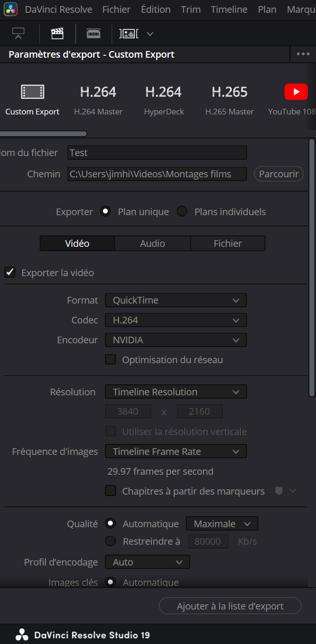Click the clips filmstrip toolbar icon
316x644 pixels.
[x=129, y=34]
